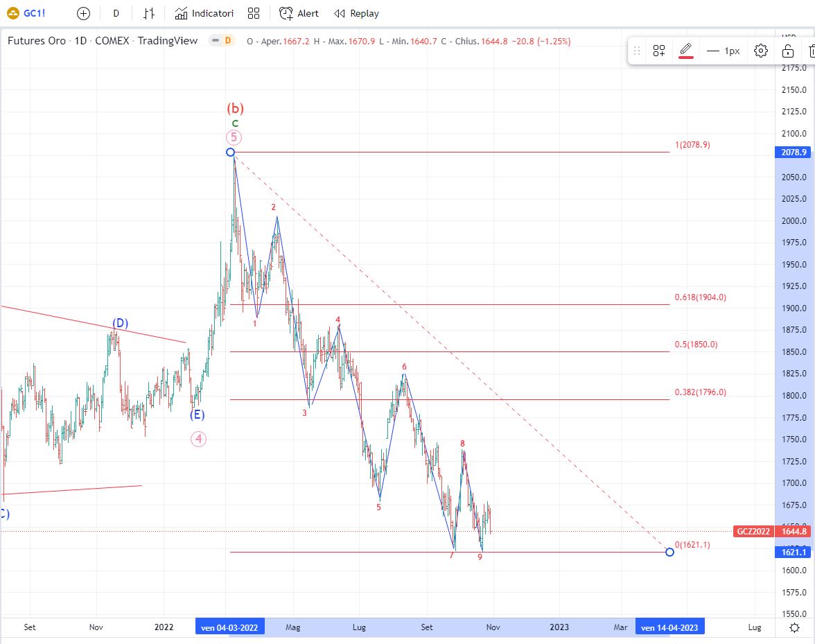Open indicator templates grid
Image resolution: width=815 pixels, height=644 pixels.
254,13
